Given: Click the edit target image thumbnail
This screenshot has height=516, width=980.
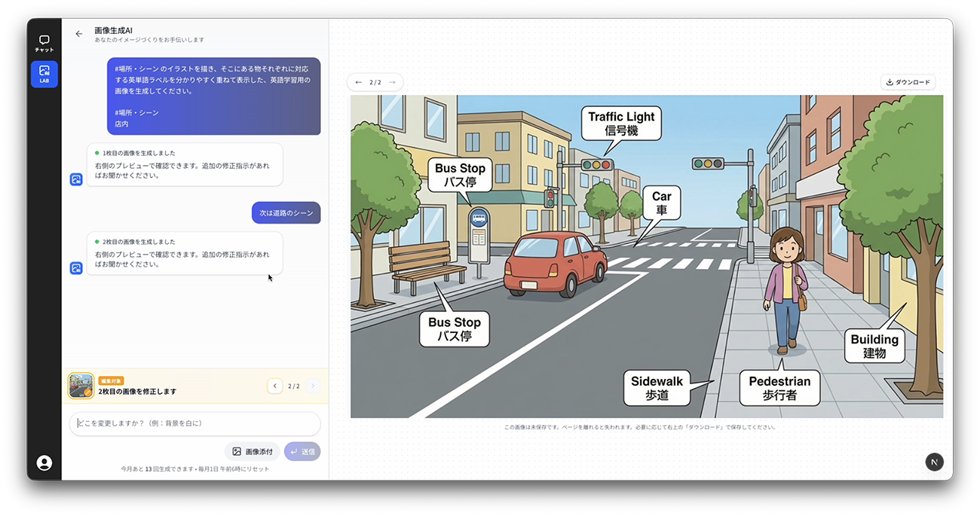Looking at the screenshot, I should (81, 386).
